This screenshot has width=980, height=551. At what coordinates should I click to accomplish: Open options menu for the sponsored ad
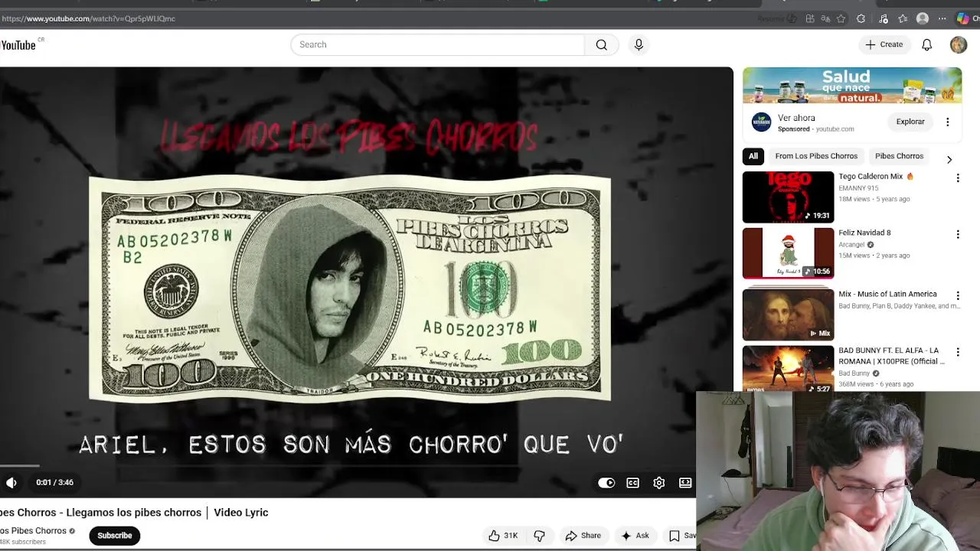click(947, 122)
